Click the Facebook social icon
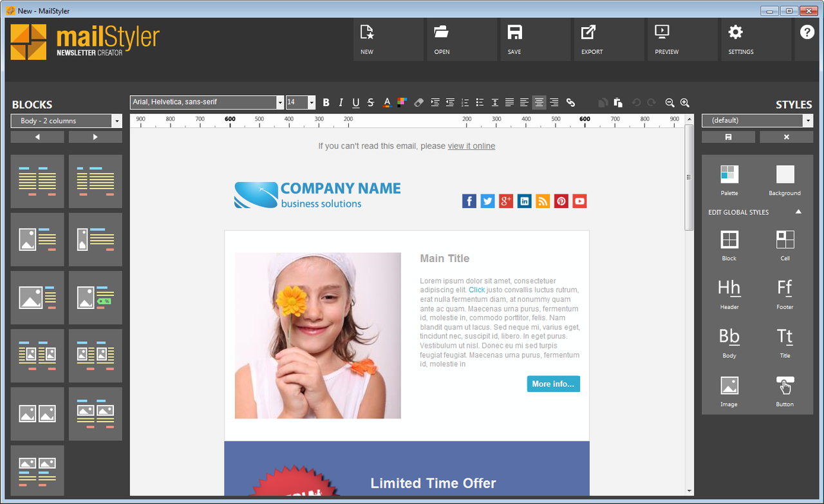Viewport: 824px width, 504px height. click(x=469, y=201)
